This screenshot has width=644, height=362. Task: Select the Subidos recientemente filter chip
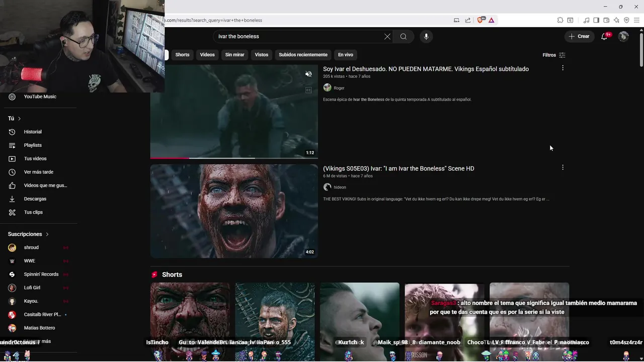coord(303,55)
